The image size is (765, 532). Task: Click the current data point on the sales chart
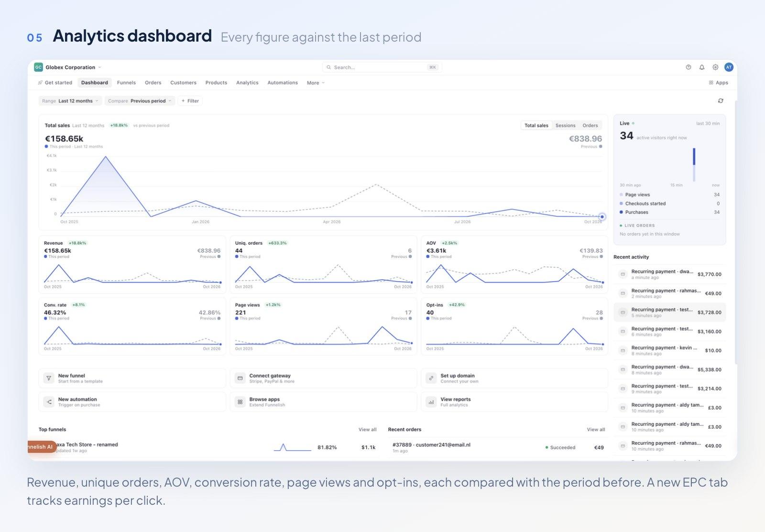click(x=602, y=217)
